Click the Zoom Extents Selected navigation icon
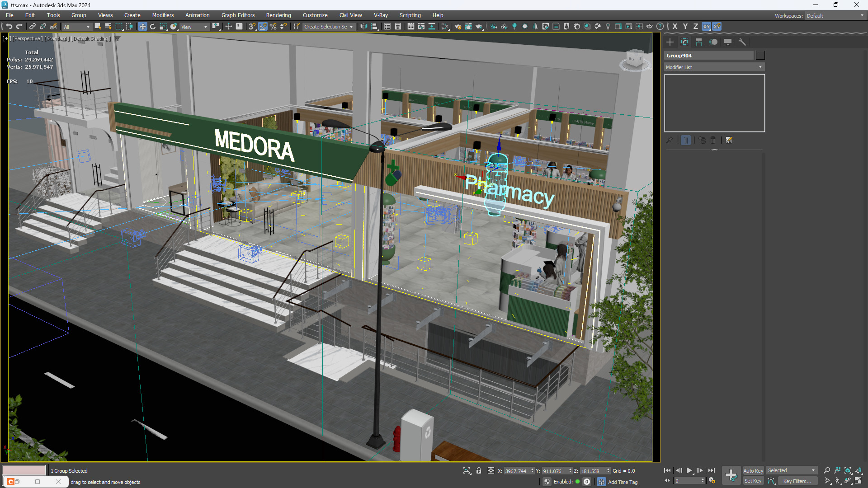The image size is (868, 488). (848, 470)
